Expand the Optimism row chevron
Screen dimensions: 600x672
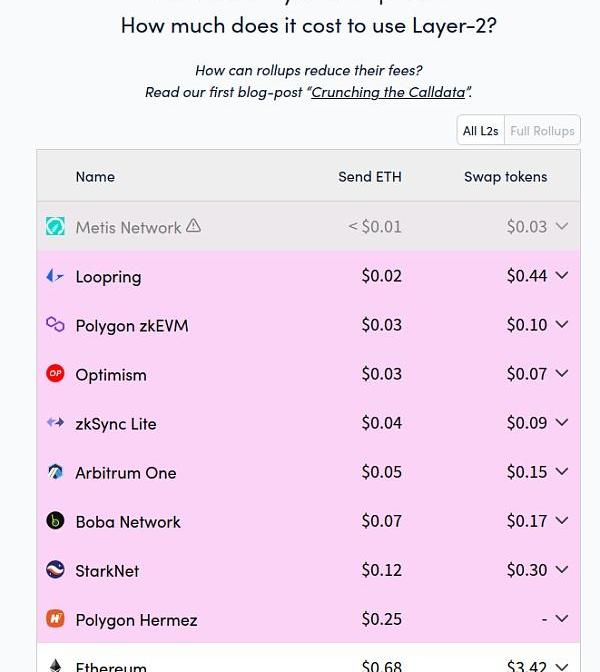click(562, 374)
